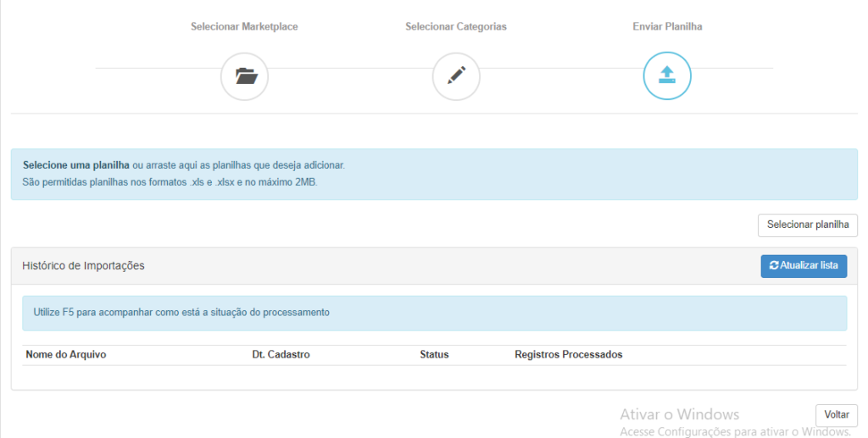Click the pencil icon for Selecionar Categorias step
Image resolution: width=868 pixels, height=438 pixels.
tap(456, 76)
